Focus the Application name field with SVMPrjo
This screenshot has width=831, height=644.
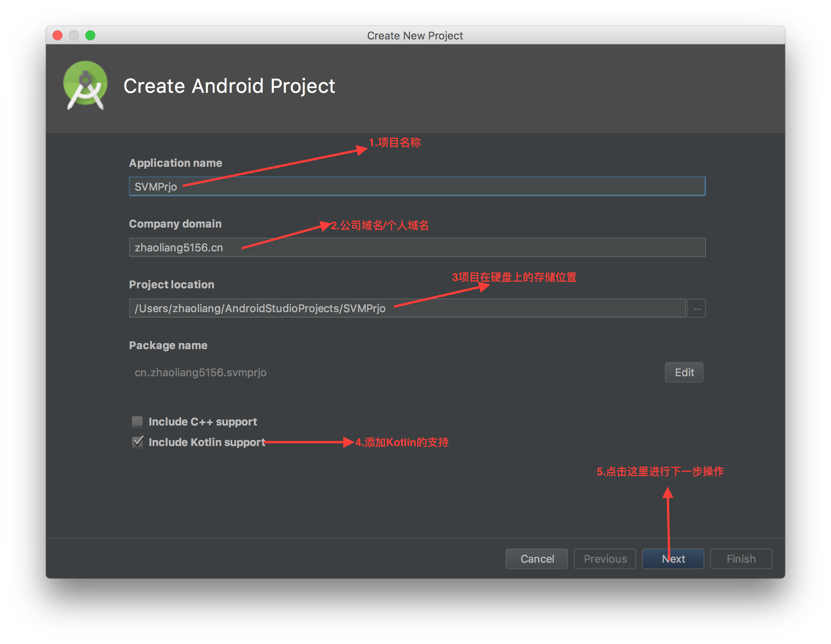(x=417, y=187)
